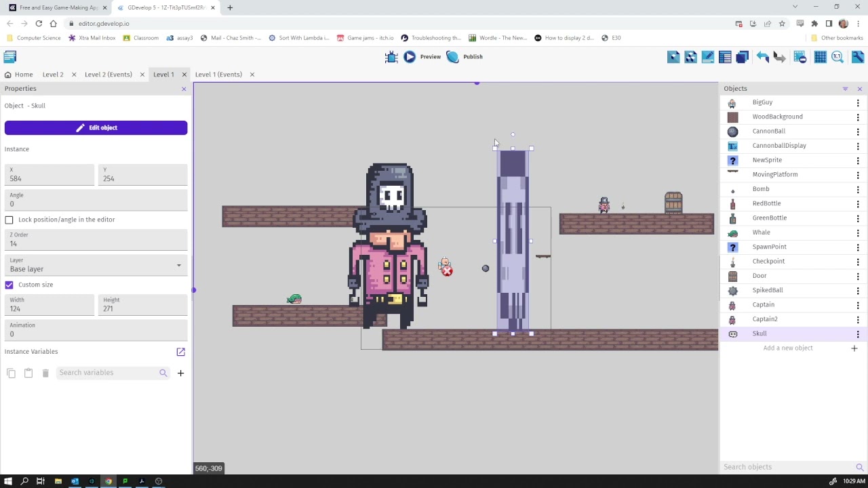Launch the game Preview
The width and height of the screenshot is (868, 488).
[422, 57]
